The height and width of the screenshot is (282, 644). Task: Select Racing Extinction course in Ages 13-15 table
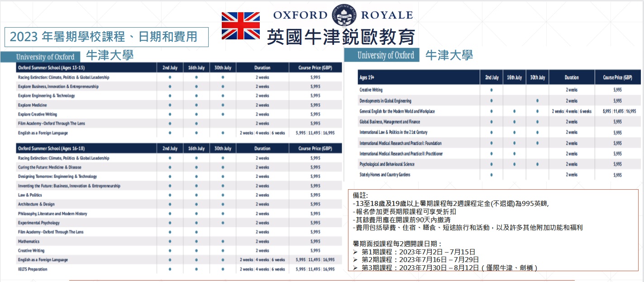point(63,77)
